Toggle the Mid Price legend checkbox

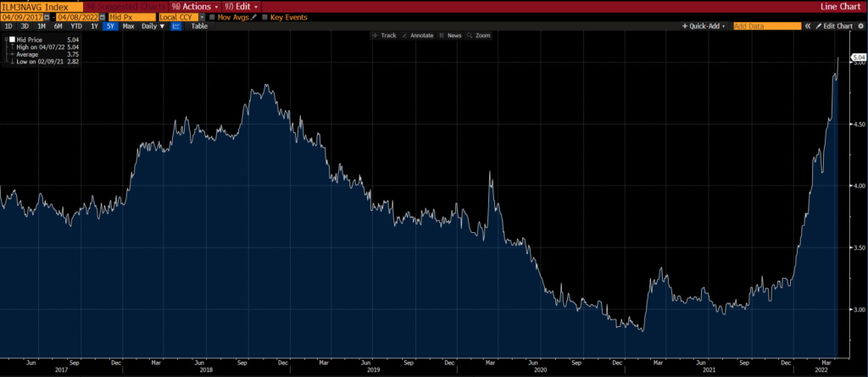(x=11, y=39)
